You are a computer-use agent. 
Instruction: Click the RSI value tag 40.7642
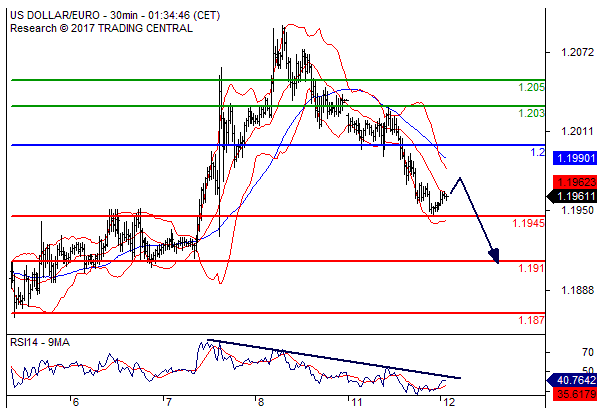[573, 380]
